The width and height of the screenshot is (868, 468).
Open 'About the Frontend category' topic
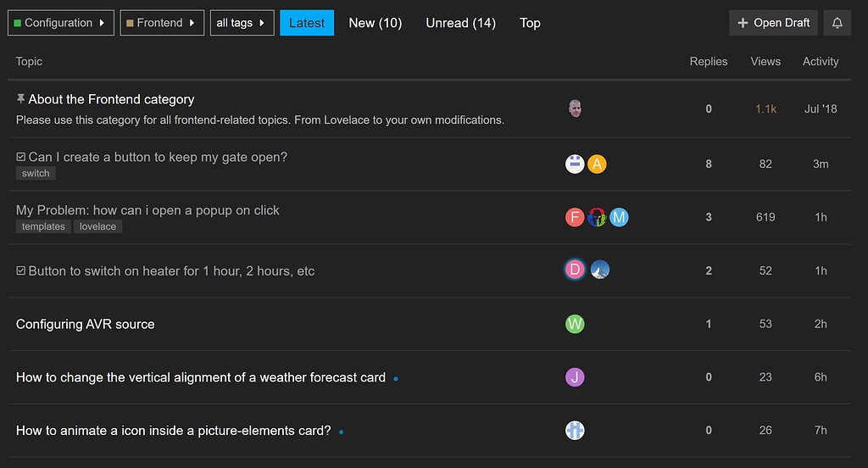pyautogui.click(x=111, y=99)
